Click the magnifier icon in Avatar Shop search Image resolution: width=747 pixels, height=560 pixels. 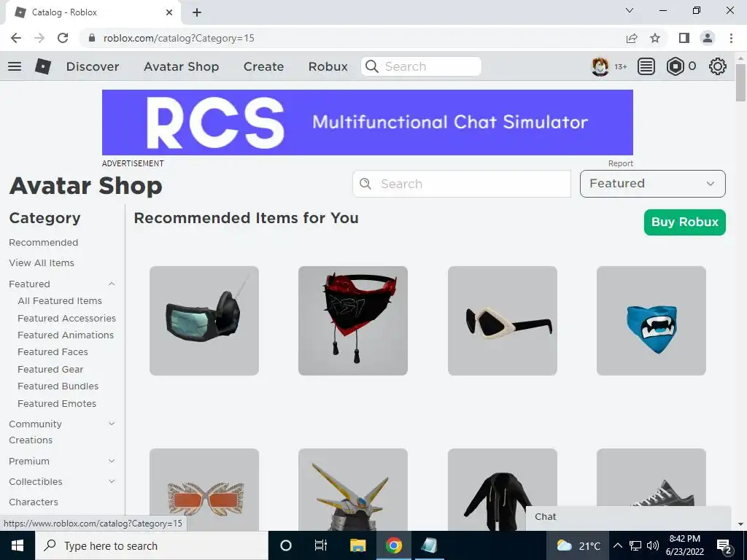pos(365,184)
